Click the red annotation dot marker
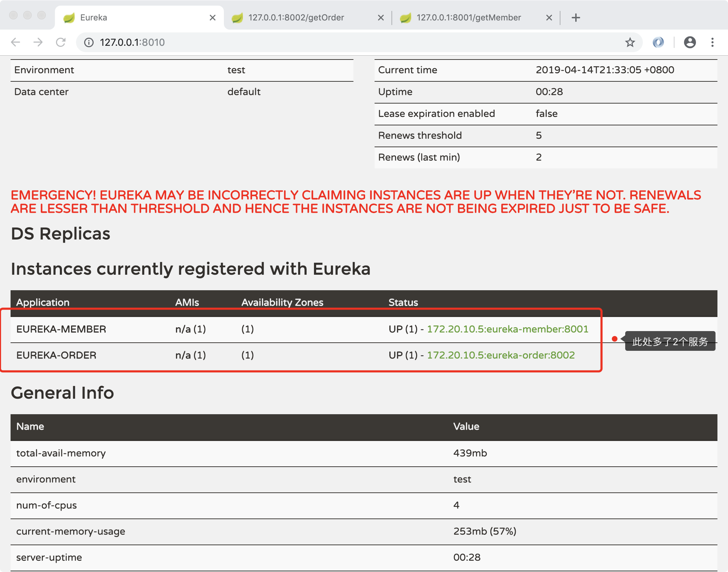 pyautogui.click(x=615, y=339)
